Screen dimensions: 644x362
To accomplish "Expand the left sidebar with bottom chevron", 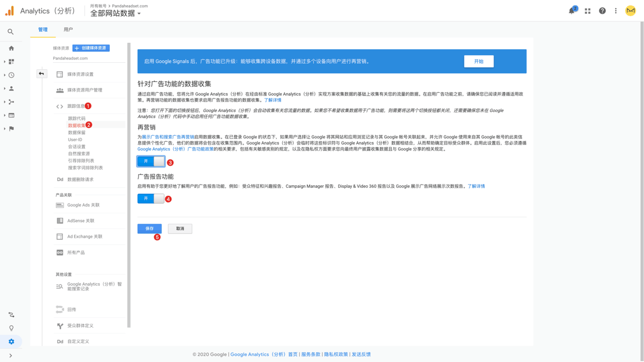I will pyautogui.click(x=10, y=355).
